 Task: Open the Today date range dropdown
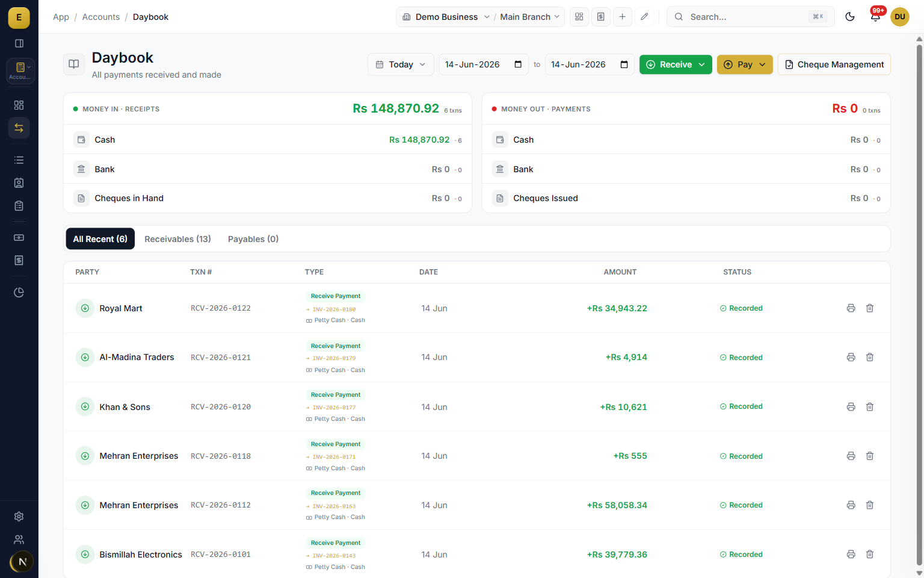pyautogui.click(x=401, y=64)
